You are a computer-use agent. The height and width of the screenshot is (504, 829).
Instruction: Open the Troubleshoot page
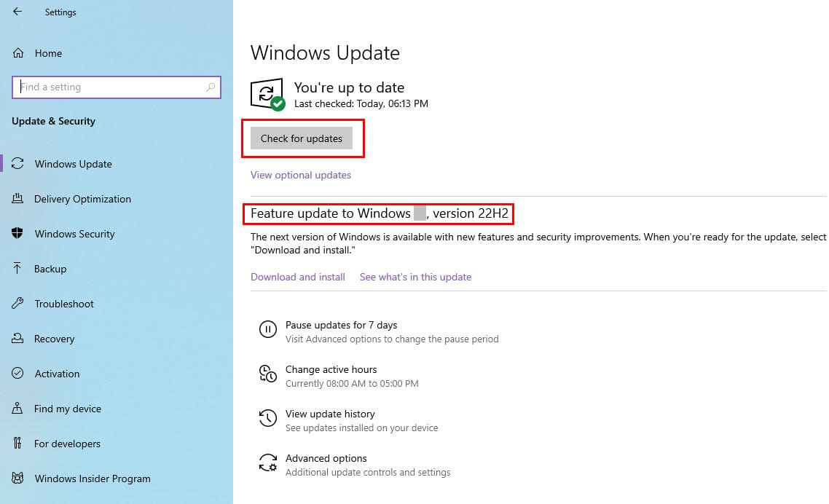[x=64, y=304]
